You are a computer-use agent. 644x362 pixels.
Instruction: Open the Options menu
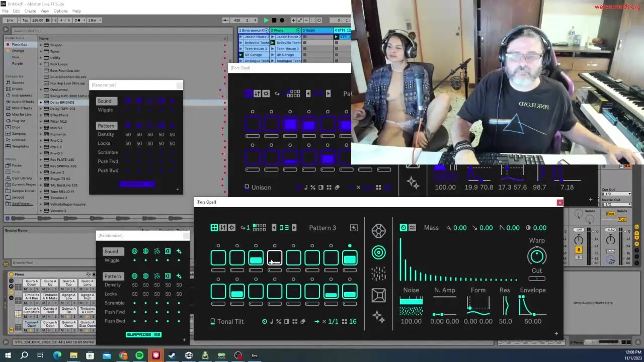coord(60,11)
